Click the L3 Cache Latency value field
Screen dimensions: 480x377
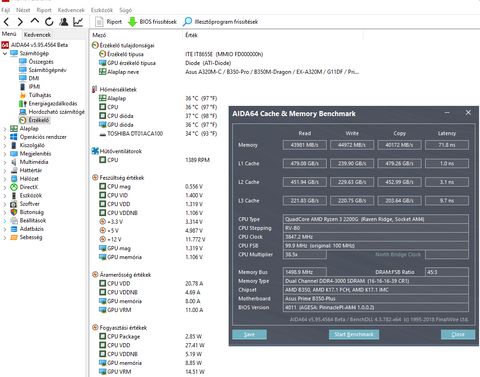pos(447,201)
